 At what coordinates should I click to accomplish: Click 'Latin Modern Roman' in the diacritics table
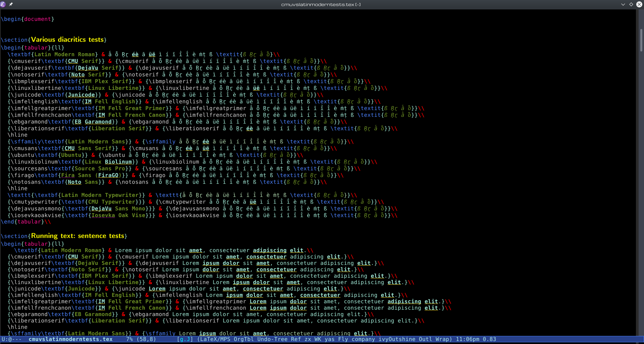pos(65,55)
